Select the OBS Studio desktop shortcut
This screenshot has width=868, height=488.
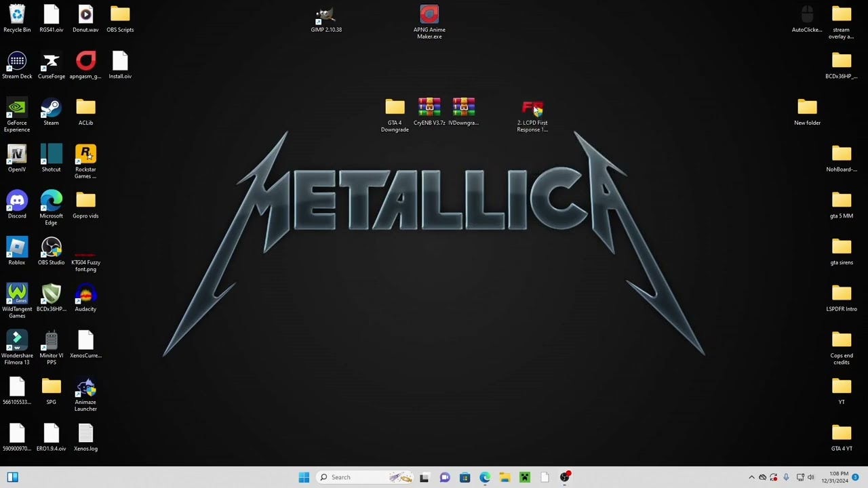pyautogui.click(x=52, y=252)
